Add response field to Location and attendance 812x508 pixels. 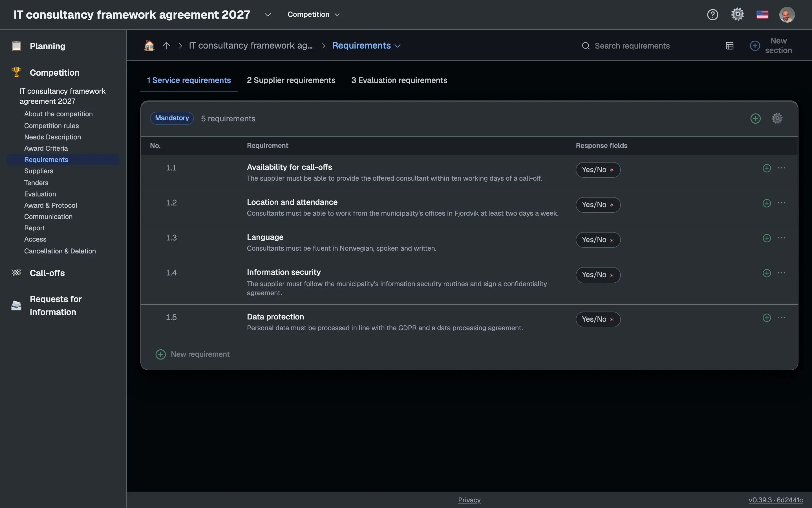(767, 203)
